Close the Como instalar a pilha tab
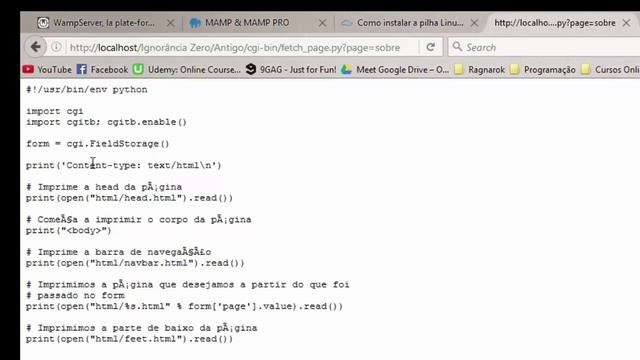This screenshot has height=360, width=640. point(474,23)
